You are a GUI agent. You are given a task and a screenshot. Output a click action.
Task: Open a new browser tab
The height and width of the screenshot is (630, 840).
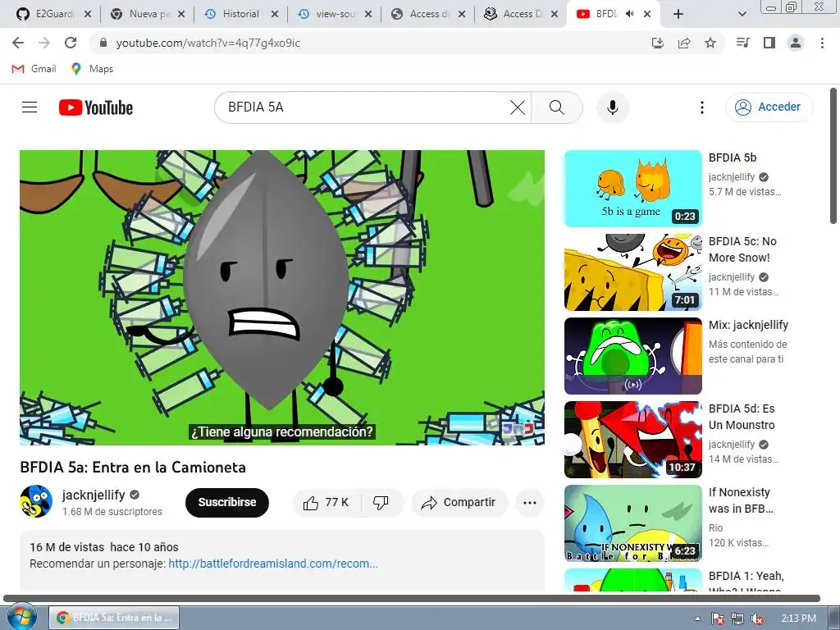pos(678,14)
